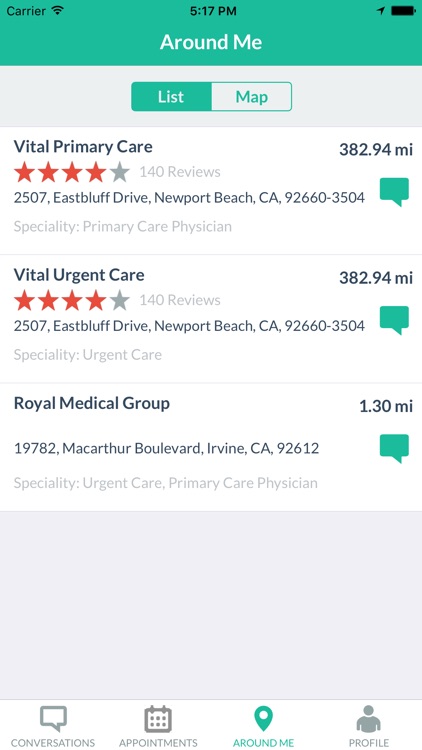Open Vital Primary Care listing
The height and width of the screenshot is (750, 422).
click(211, 191)
